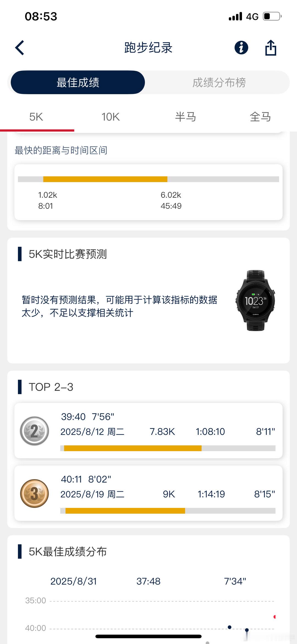This screenshot has height=644, width=297.
Task: Open the info icon
Action: tap(241, 48)
